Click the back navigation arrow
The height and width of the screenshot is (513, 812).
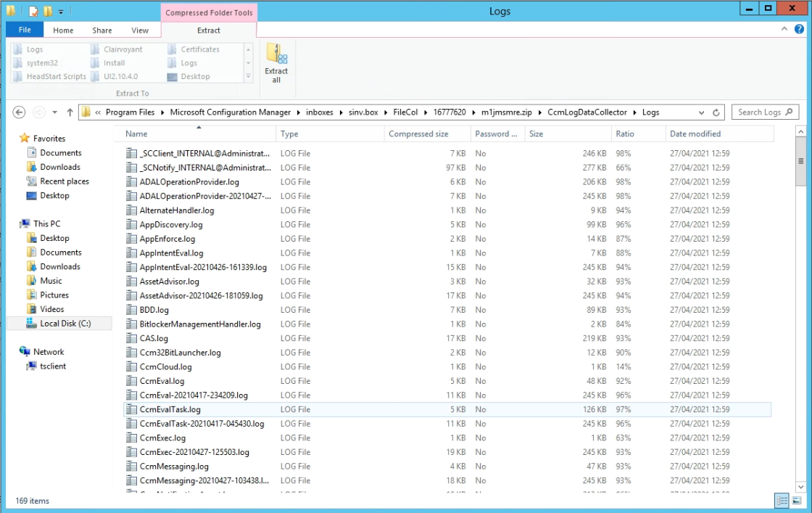[20, 112]
